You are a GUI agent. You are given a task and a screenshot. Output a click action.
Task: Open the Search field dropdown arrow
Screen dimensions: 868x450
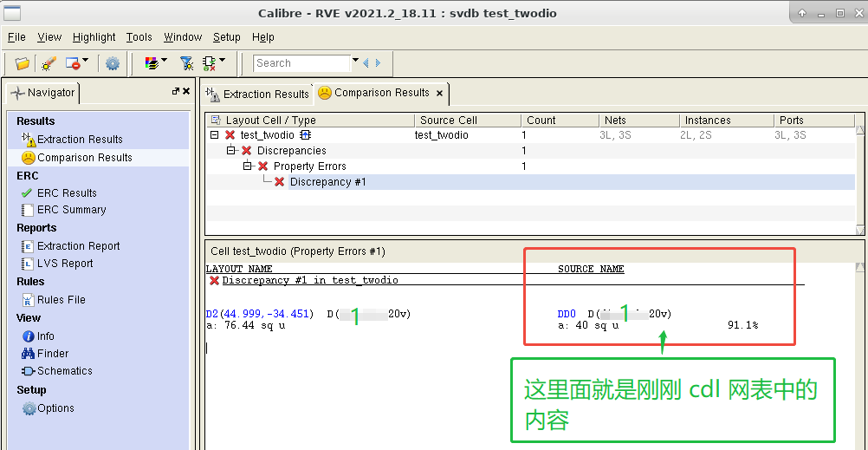pos(355,60)
